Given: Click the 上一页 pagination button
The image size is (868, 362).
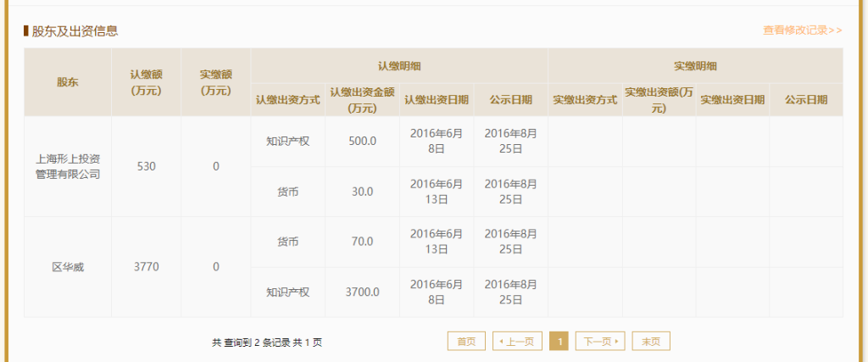Looking at the screenshot, I should pos(516,342).
